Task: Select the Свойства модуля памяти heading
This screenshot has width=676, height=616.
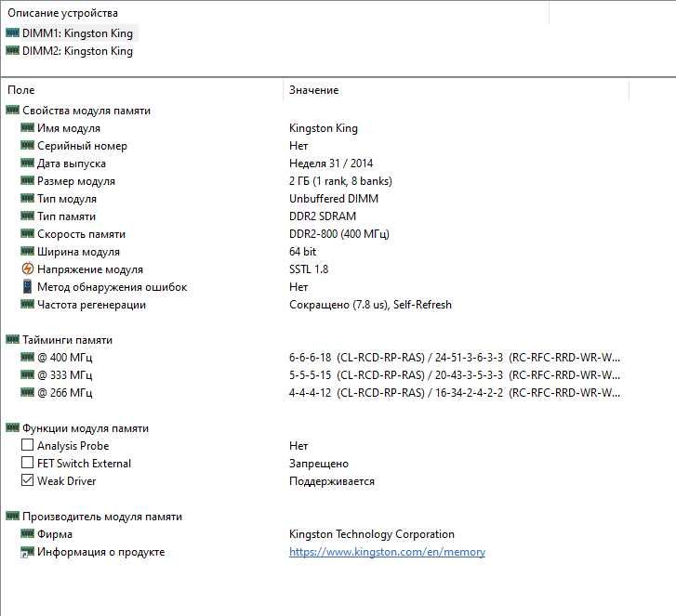Action: tap(86, 111)
